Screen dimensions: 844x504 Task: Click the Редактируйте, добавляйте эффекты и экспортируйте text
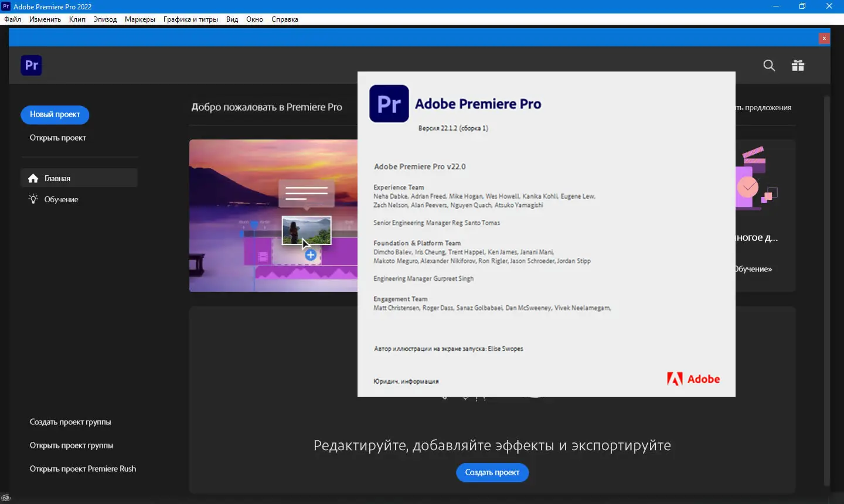coord(492,445)
